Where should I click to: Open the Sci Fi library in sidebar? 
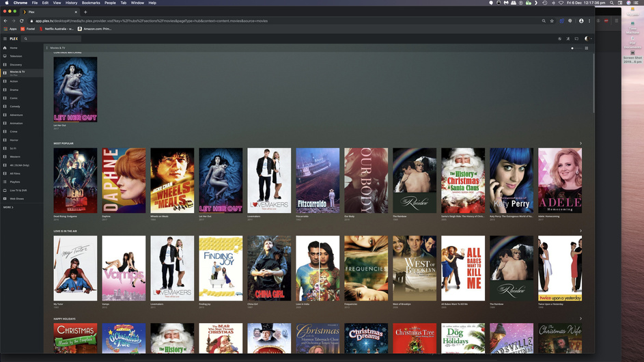point(21,148)
